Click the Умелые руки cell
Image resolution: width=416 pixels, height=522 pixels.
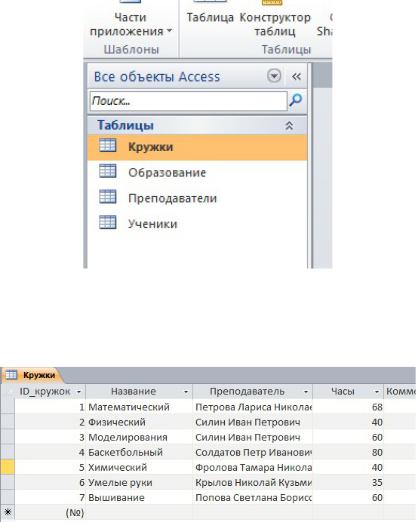pyautogui.click(x=139, y=482)
